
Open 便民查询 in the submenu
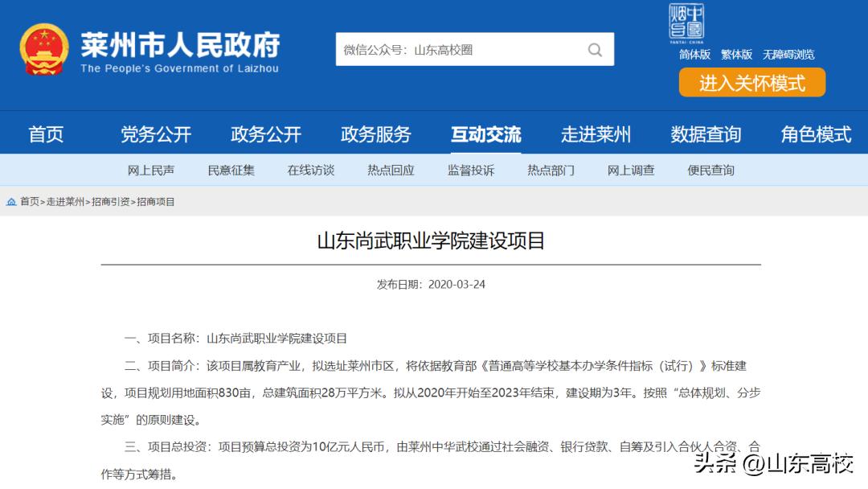tap(709, 170)
